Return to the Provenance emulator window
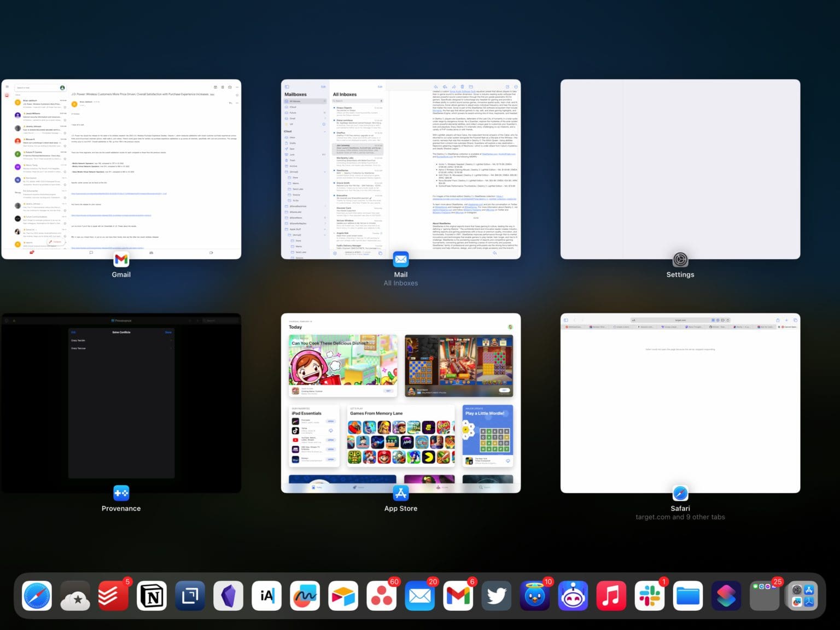Screen dimensions: 840x630 pyautogui.click(x=121, y=401)
